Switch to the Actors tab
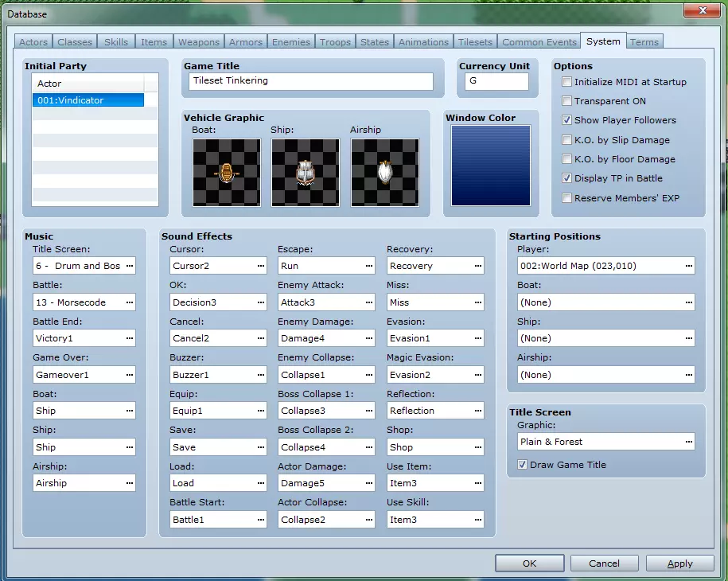The image size is (728, 581). [33, 42]
